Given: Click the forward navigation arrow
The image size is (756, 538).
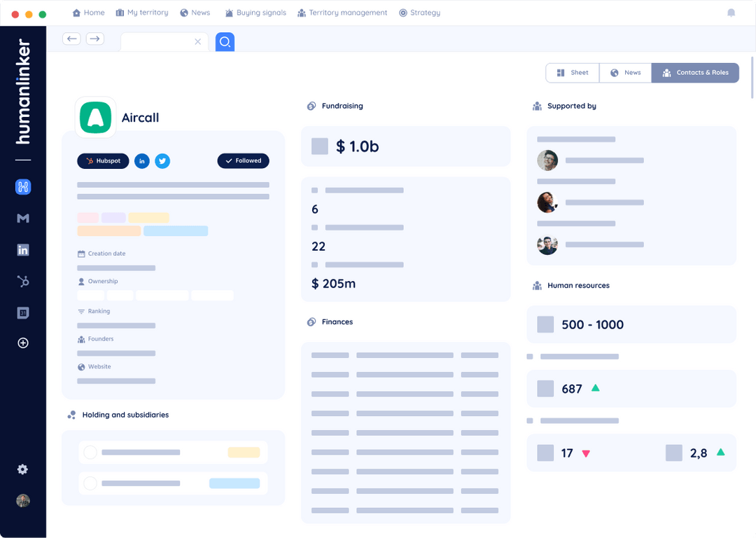Looking at the screenshot, I should pyautogui.click(x=94, y=39).
